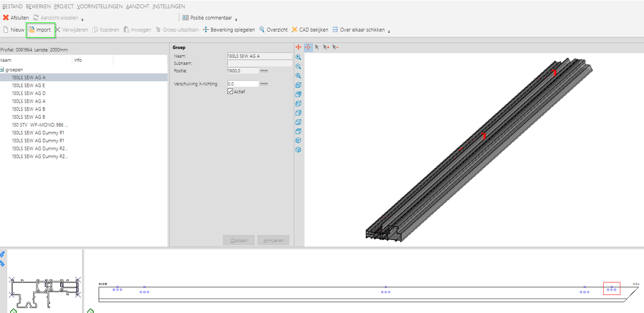Viewport: 644px width, 313px height.
Task: Click the Kopiëren toolbar button
Action: [x=106, y=30]
